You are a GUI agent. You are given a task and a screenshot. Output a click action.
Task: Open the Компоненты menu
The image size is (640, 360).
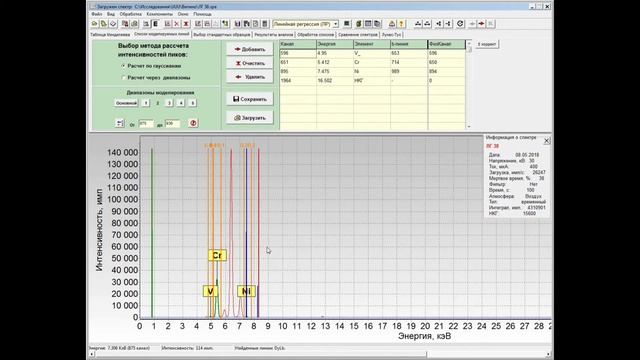[159, 14]
